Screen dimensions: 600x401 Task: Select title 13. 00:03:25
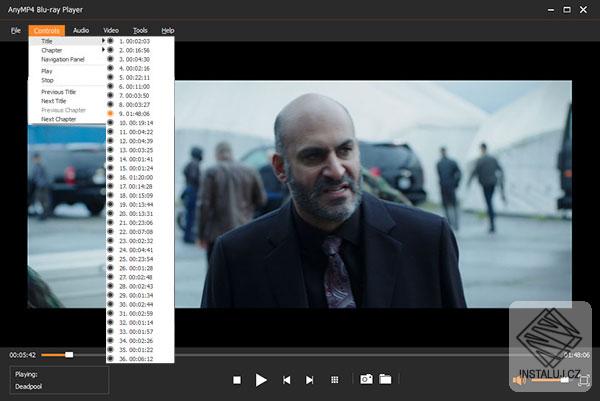(x=140, y=150)
